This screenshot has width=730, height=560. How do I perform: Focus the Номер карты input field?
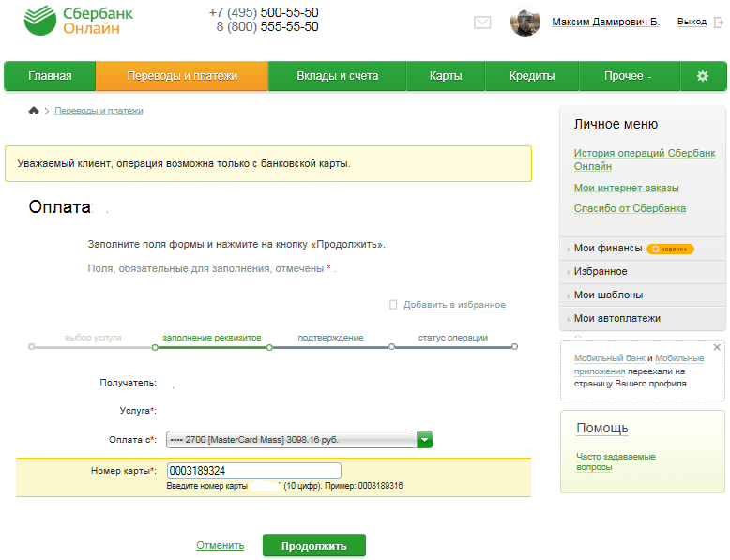(x=253, y=471)
